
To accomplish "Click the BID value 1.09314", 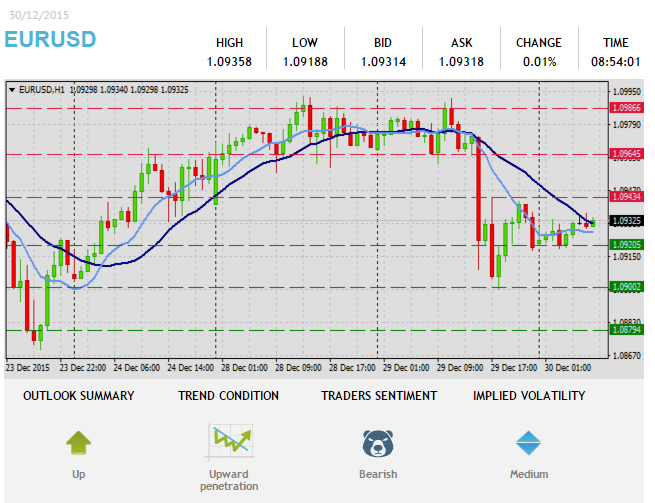I will tap(383, 62).
